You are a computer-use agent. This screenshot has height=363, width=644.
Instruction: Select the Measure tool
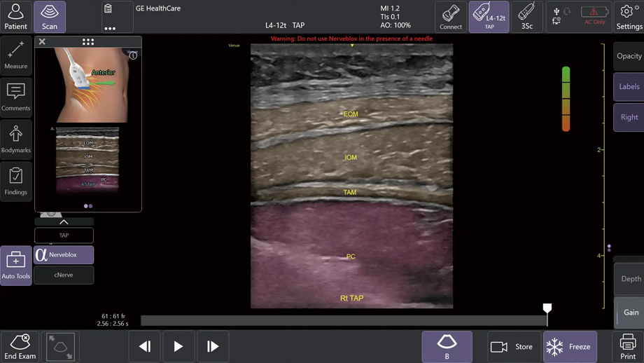15,55
